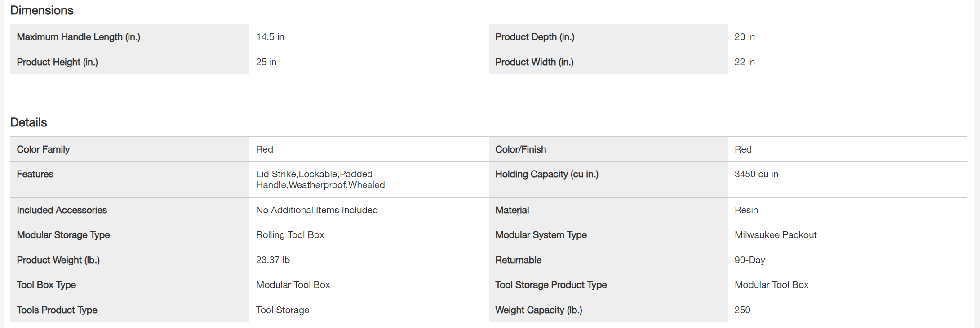Click the No Additional Items Included text
Image resolution: width=980 pixels, height=328 pixels.
pos(317,210)
